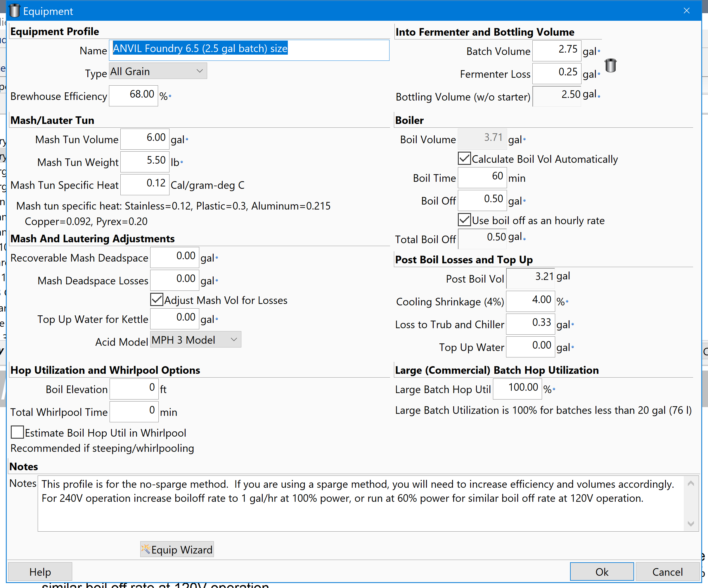Click Ok to save the equipment profile
The height and width of the screenshot is (588, 708).
click(x=602, y=572)
